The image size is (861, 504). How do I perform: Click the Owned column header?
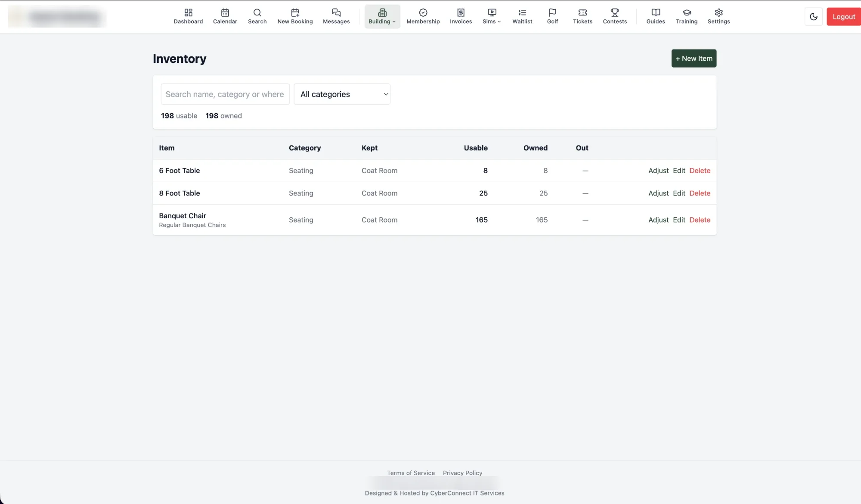(535, 148)
